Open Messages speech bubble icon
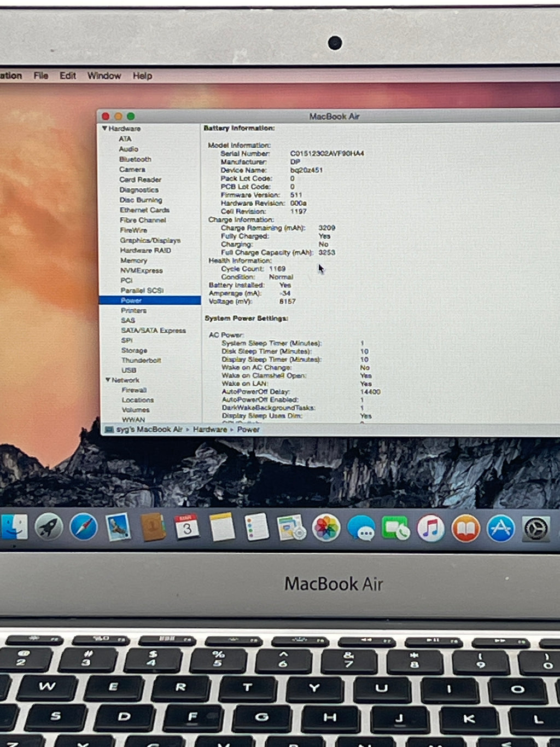 pyautogui.click(x=361, y=529)
